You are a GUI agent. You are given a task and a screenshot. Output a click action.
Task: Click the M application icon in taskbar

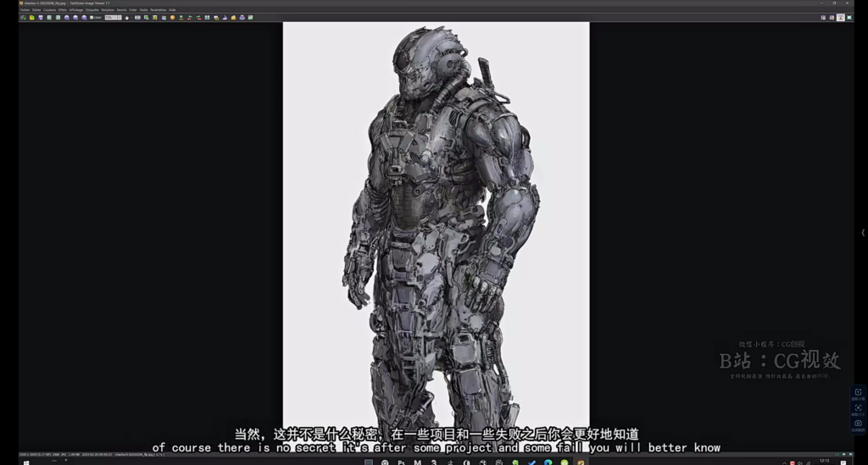(x=417, y=462)
